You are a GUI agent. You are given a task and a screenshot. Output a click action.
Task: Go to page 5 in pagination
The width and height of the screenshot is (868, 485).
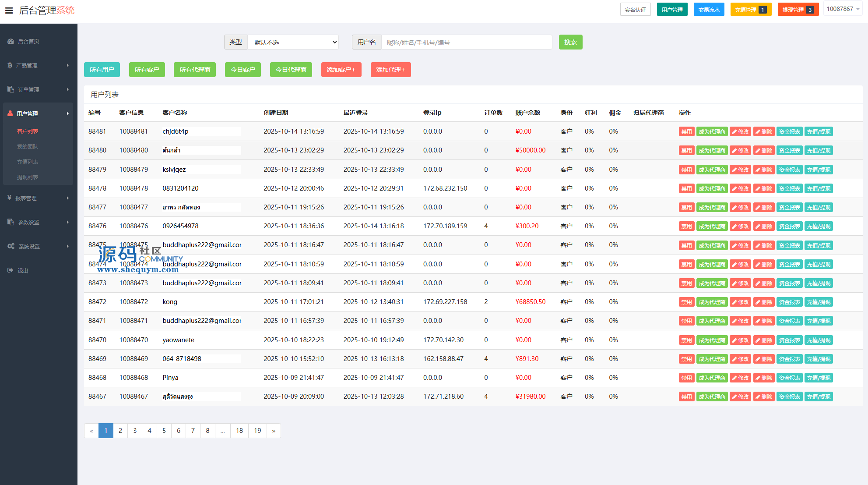click(x=164, y=431)
